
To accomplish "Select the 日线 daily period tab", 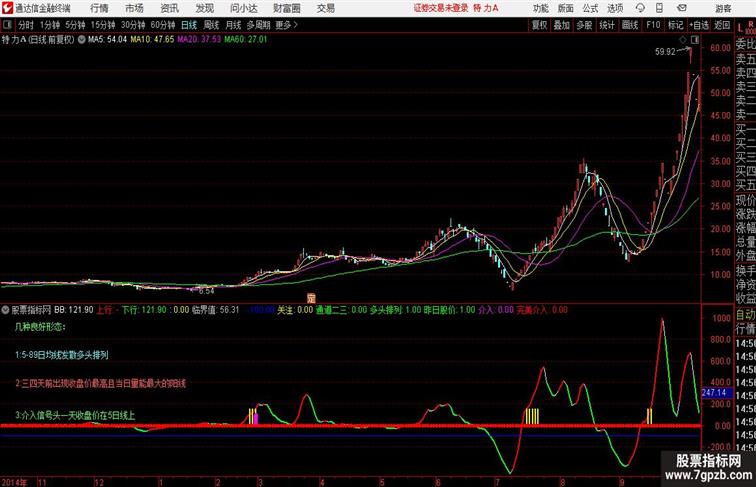I will click(189, 25).
